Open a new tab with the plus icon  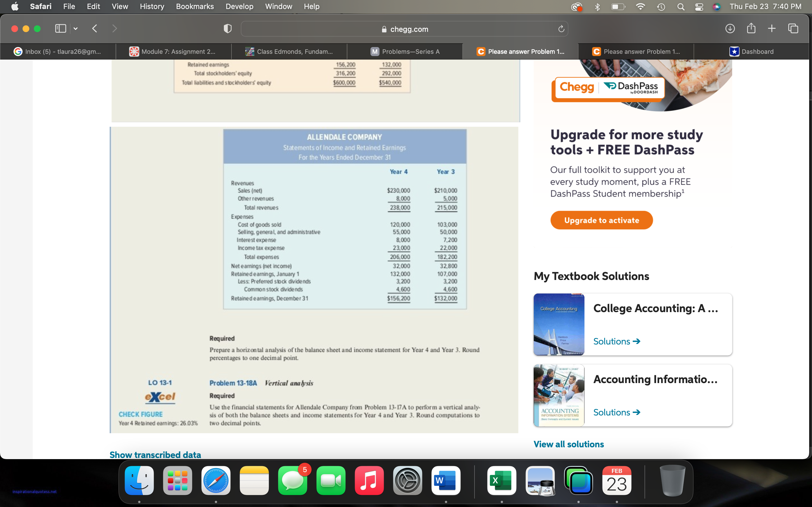[x=772, y=28]
